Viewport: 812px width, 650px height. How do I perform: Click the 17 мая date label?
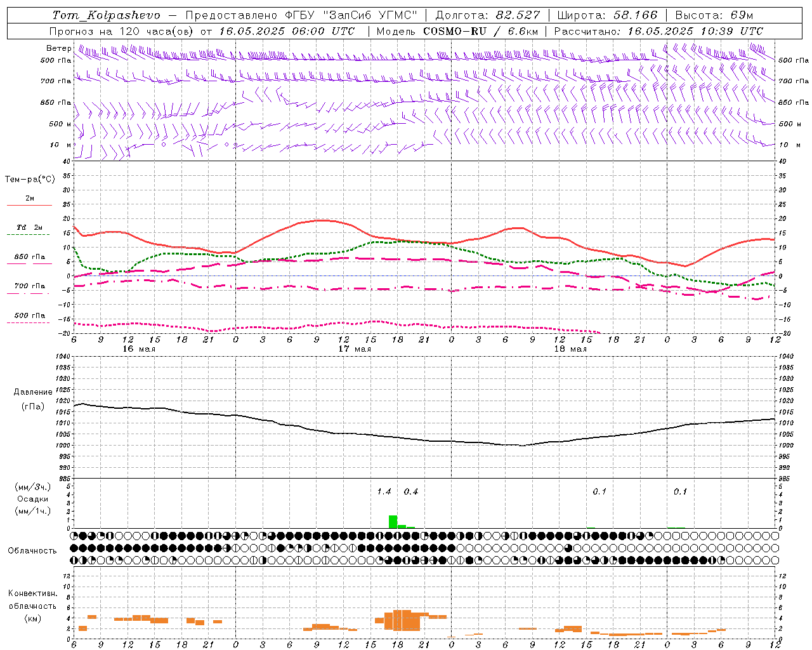point(355,349)
